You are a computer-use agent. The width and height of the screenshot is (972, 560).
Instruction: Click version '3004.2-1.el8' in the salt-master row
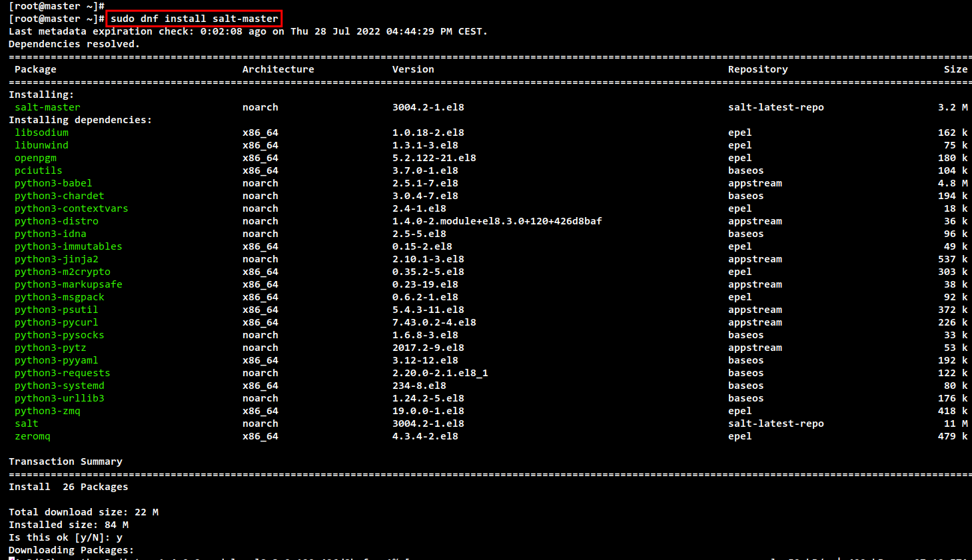click(428, 107)
